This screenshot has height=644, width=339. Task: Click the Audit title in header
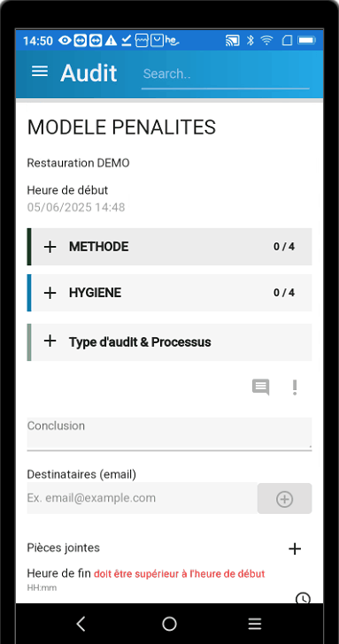point(89,73)
